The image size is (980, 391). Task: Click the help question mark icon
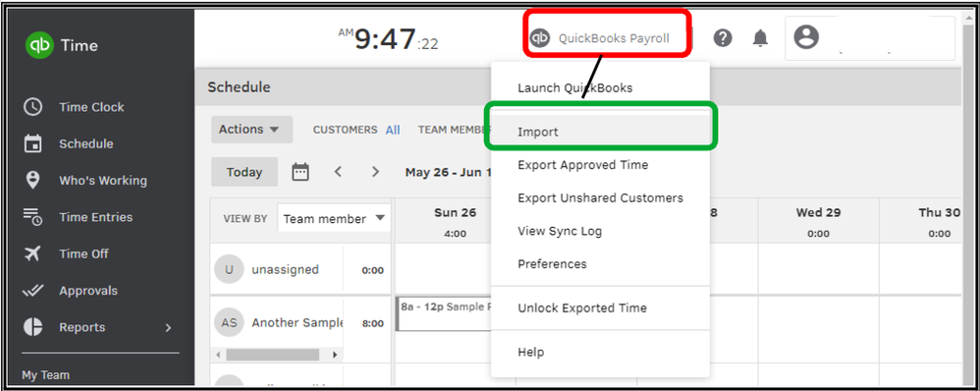(x=723, y=38)
